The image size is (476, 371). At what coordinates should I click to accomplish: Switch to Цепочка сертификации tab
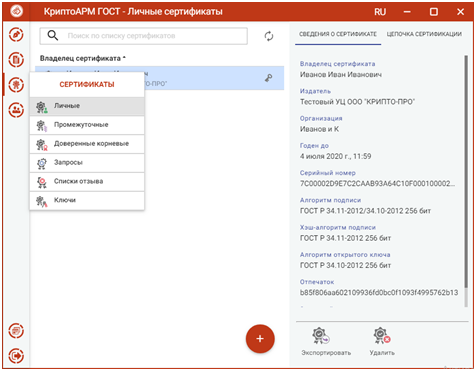click(424, 34)
